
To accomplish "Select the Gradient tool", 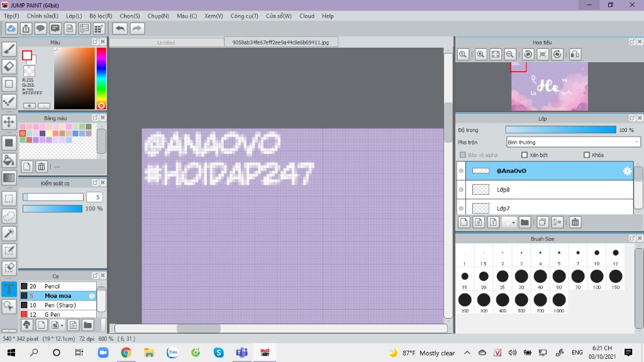I will coord(9,178).
